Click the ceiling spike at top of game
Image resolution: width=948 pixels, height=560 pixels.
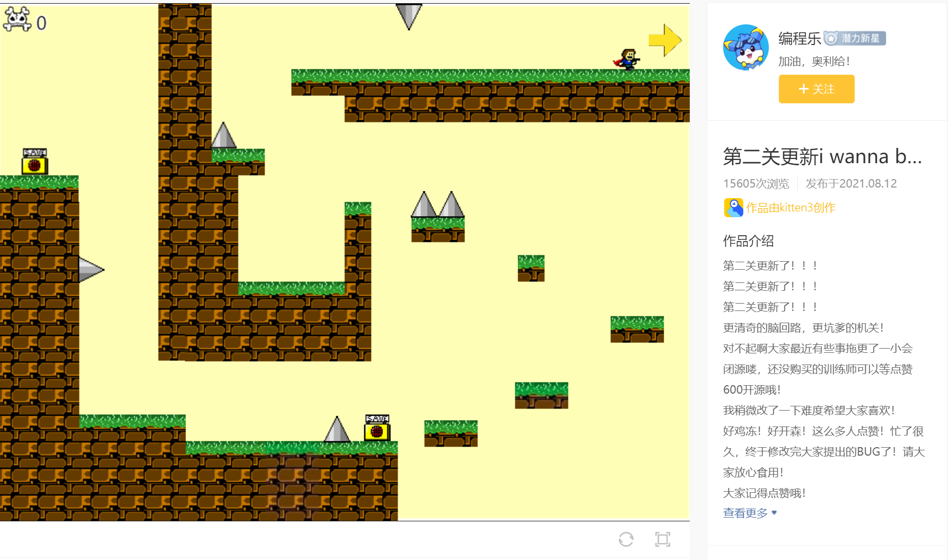point(409,16)
